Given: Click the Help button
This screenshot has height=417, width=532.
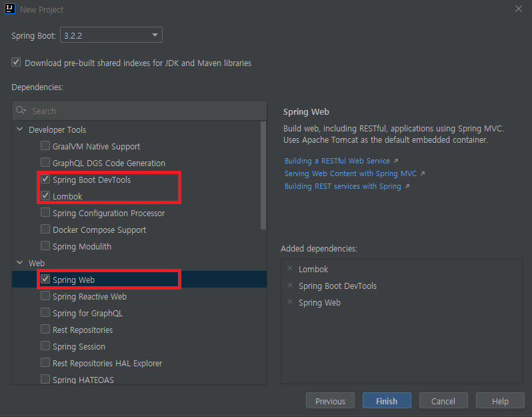Looking at the screenshot, I should pos(500,401).
